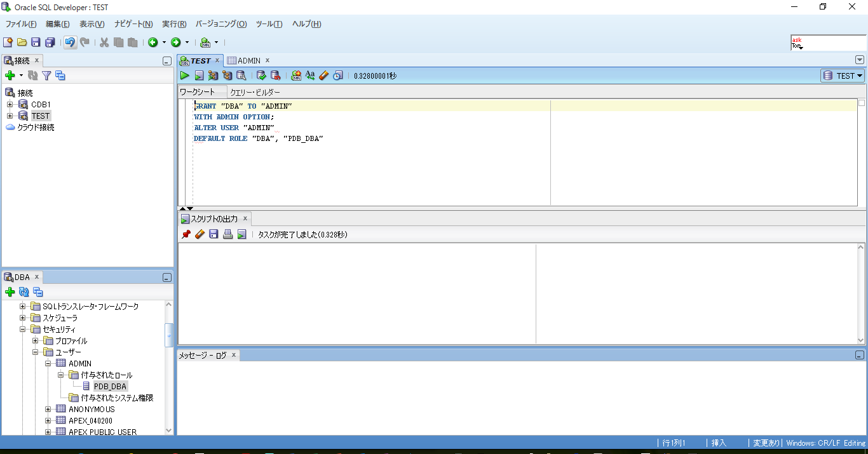Open dropdown arrow beside new connection plus
The height and width of the screenshot is (454, 868).
pos(21,76)
